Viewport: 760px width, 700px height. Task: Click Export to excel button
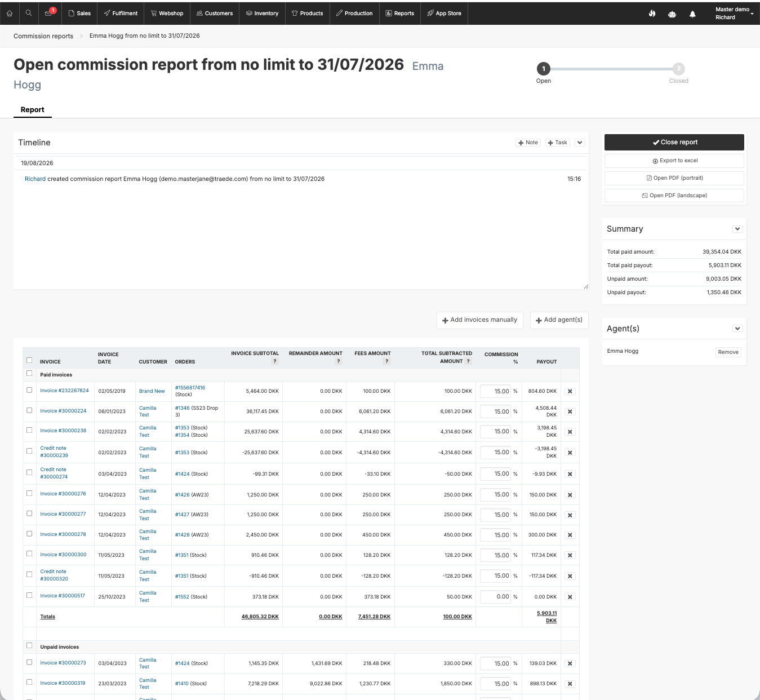[674, 161]
